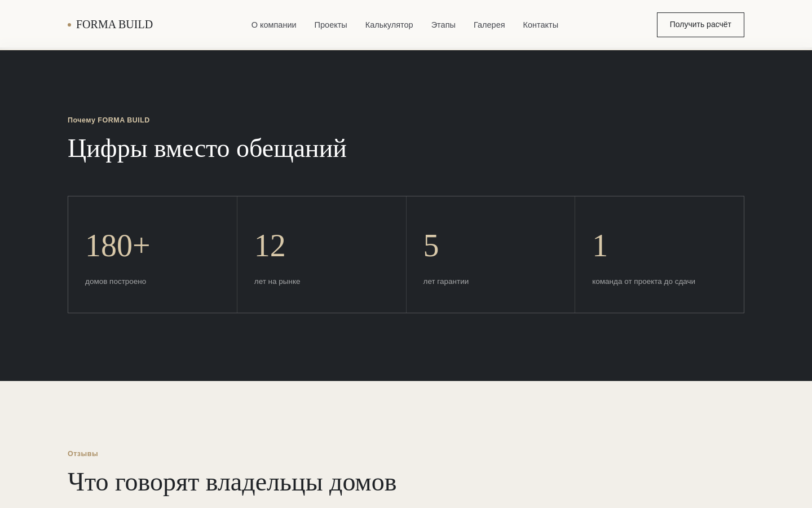Open the Контакты link
The height and width of the screenshot is (508, 812).
click(540, 25)
